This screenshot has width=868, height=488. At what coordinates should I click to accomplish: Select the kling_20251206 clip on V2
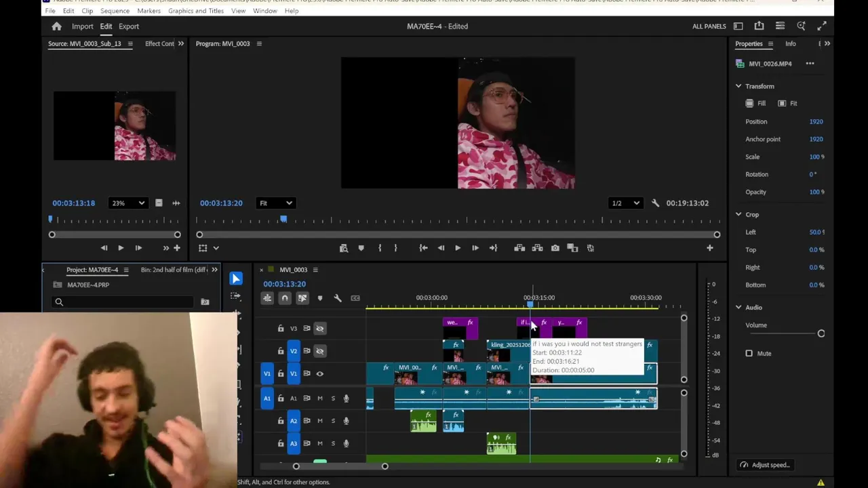[509, 350]
